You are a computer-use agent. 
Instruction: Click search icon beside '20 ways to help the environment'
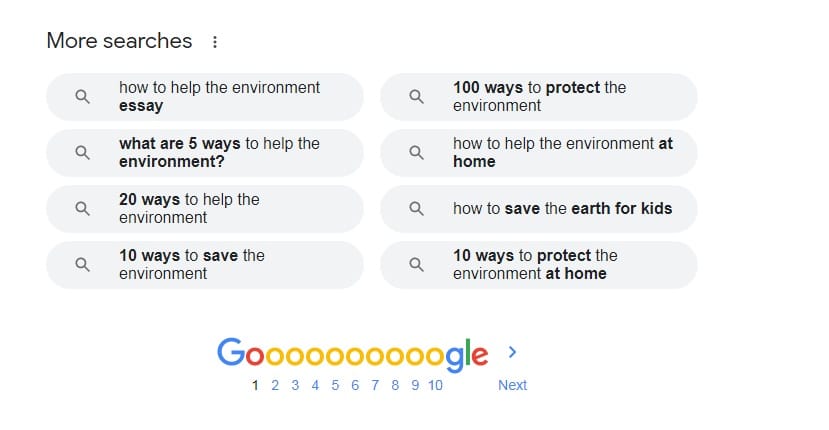(82, 209)
